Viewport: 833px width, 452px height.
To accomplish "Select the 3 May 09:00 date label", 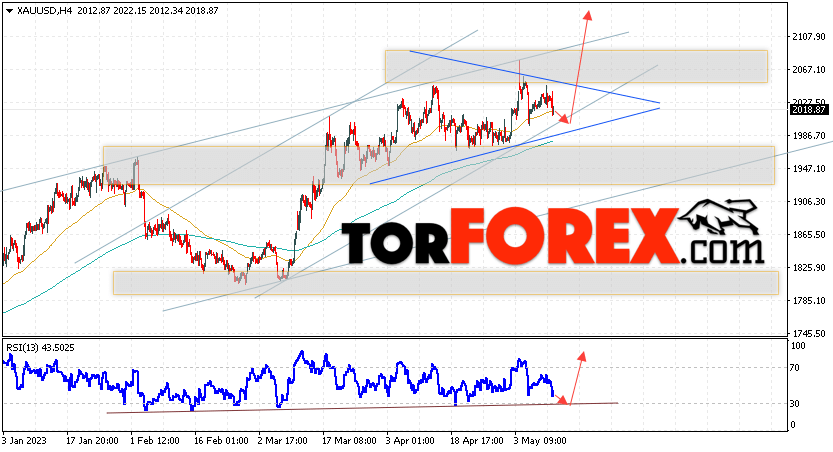I will (x=540, y=441).
